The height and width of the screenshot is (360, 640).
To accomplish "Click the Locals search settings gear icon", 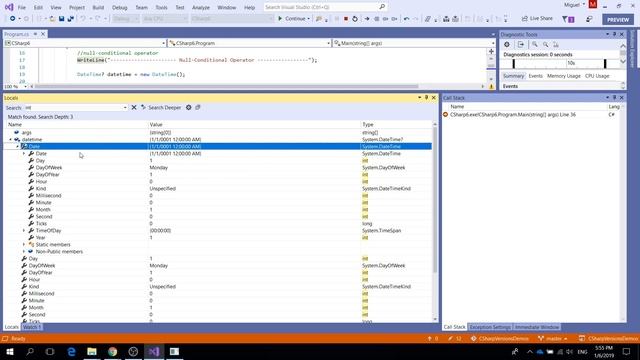I will click(x=189, y=107).
